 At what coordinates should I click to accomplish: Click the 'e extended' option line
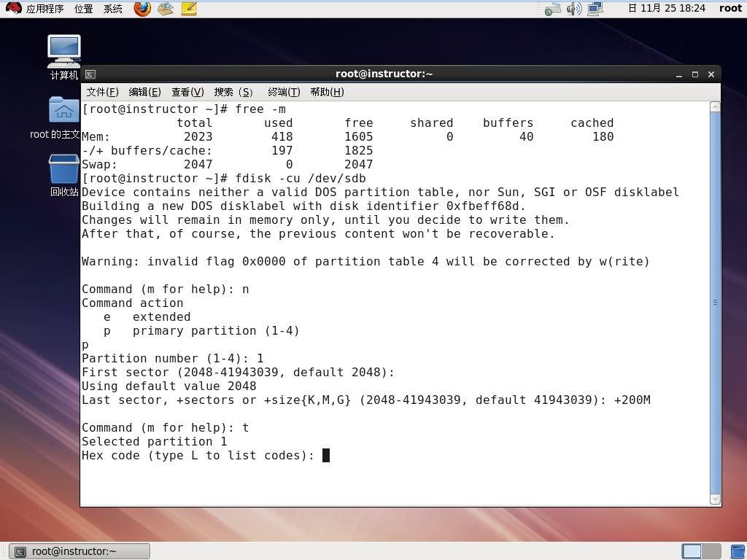click(x=147, y=317)
